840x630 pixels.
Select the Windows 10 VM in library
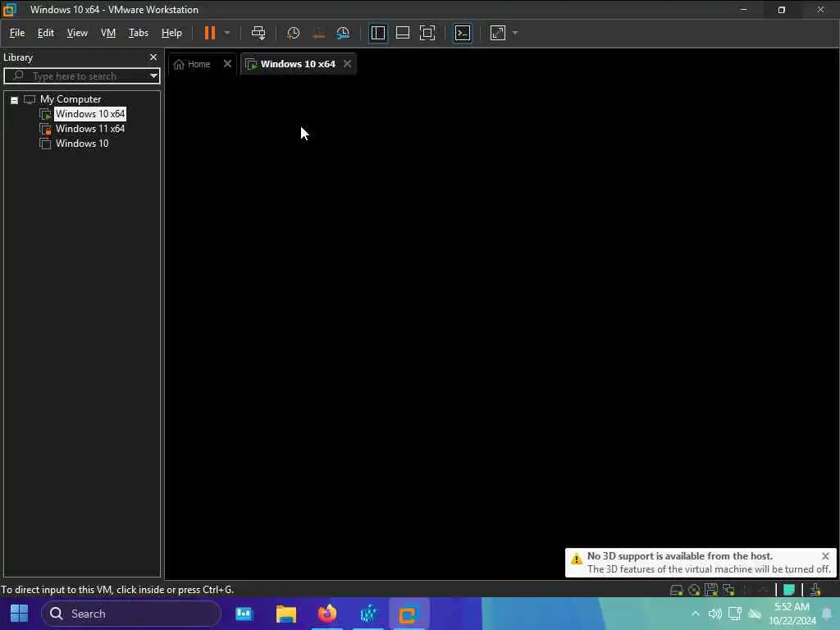(x=82, y=144)
